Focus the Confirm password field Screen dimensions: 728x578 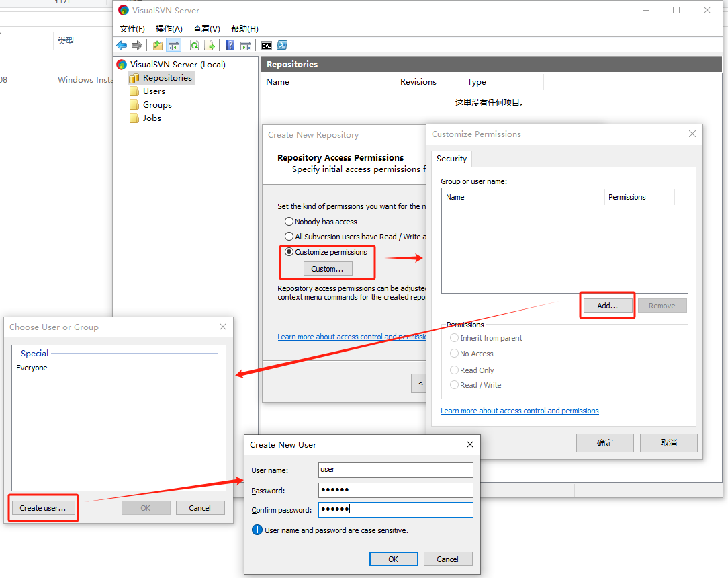point(396,509)
